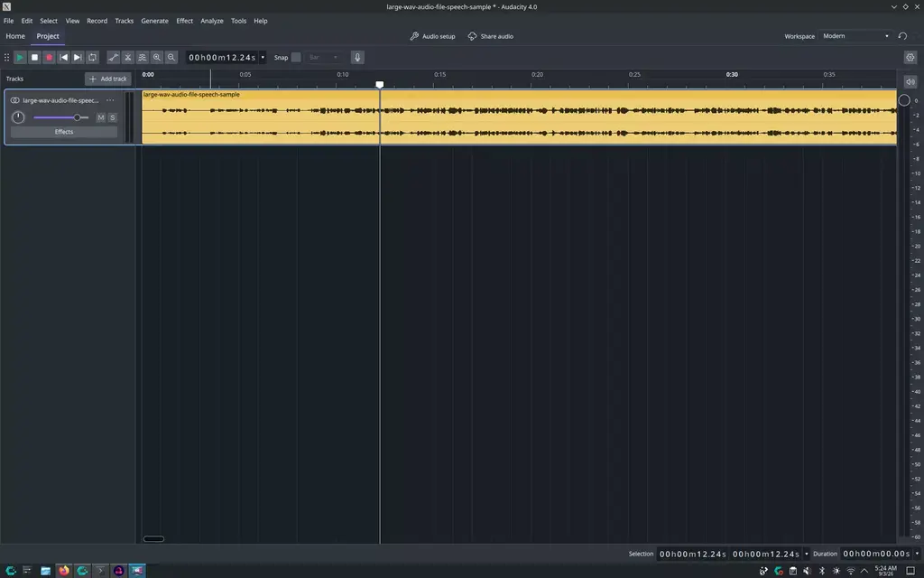Open the Edit menu
The height and width of the screenshot is (578, 924).
[27, 21]
